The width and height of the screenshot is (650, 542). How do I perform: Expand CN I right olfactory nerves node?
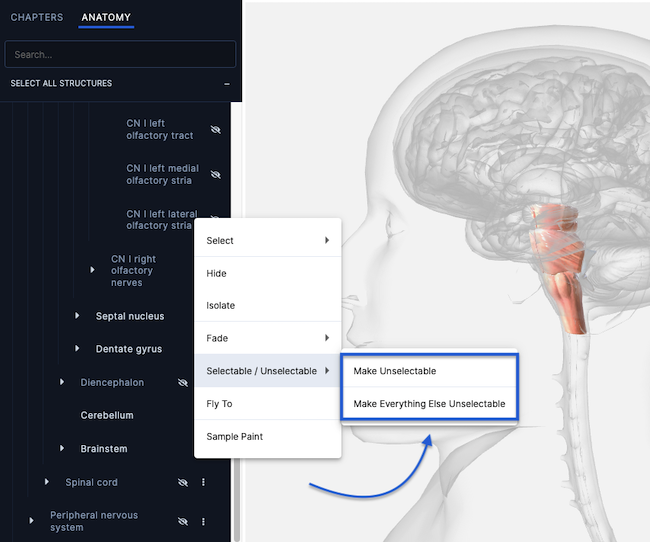click(92, 270)
